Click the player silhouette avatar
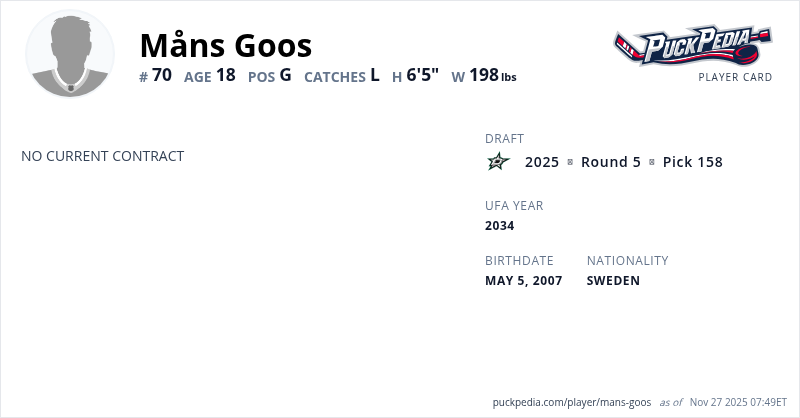Screen dimensions: 800x418 [70, 54]
